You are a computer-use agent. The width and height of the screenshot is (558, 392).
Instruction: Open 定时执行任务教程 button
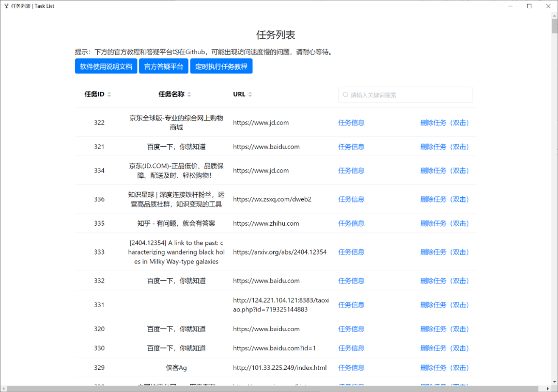coord(221,67)
